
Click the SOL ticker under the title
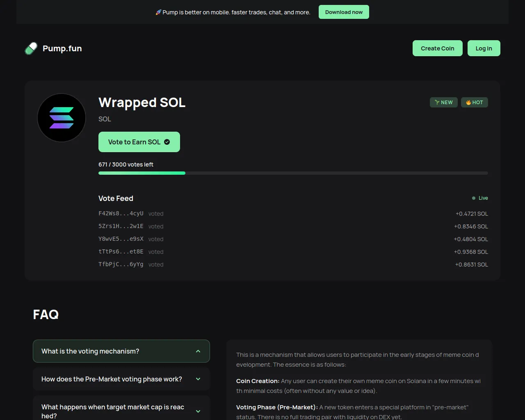coord(105,119)
